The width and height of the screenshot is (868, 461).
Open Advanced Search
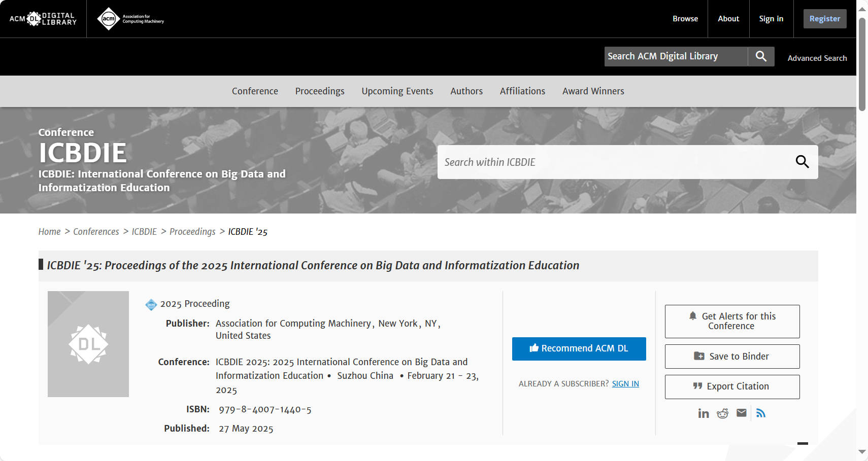(x=817, y=58)
